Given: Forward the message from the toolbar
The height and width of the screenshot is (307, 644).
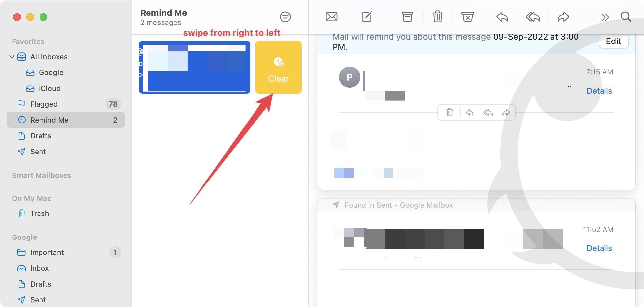Looking at the screenshot, I should [563, 16].
